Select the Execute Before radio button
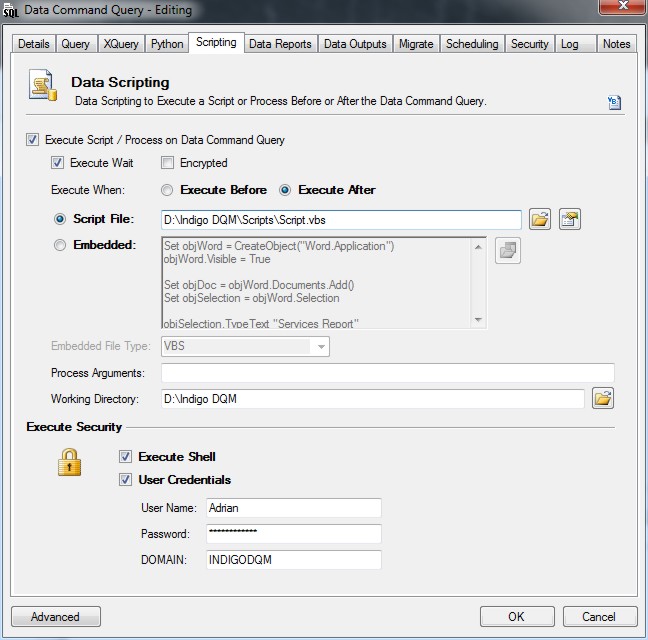Screen dimensions: 648x640 pos(167,190)
